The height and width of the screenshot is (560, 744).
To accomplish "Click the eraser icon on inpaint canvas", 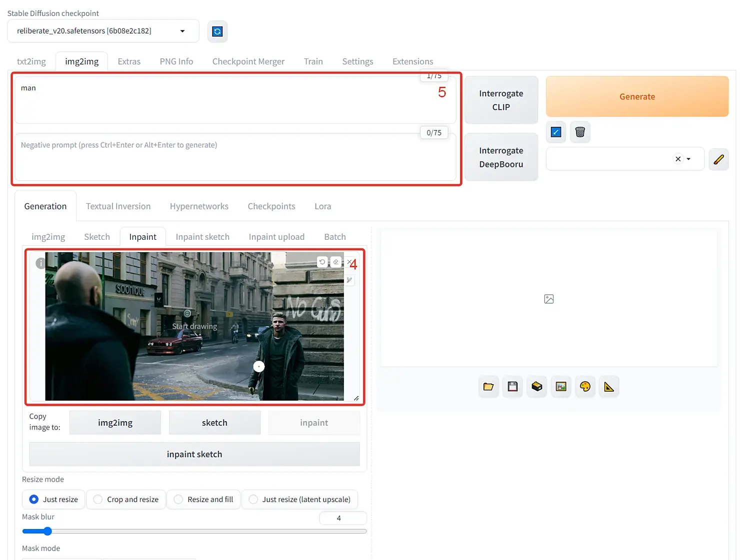I will coord(336,262).
